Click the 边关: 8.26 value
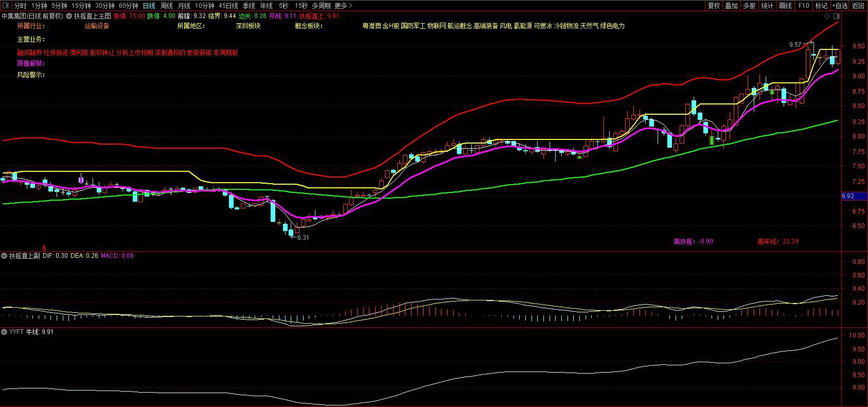Screen dimensions: 868x407 (x=253, y=16)
